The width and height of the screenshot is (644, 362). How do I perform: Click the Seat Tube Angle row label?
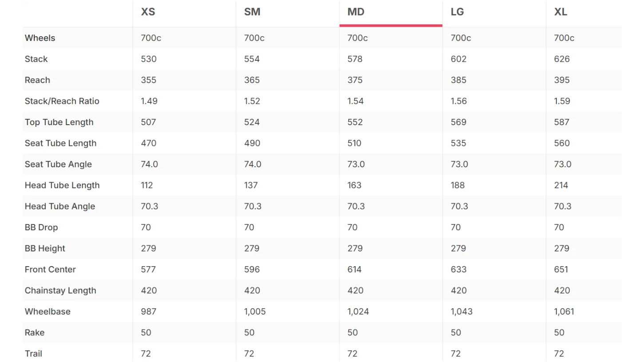coord(58,165)
